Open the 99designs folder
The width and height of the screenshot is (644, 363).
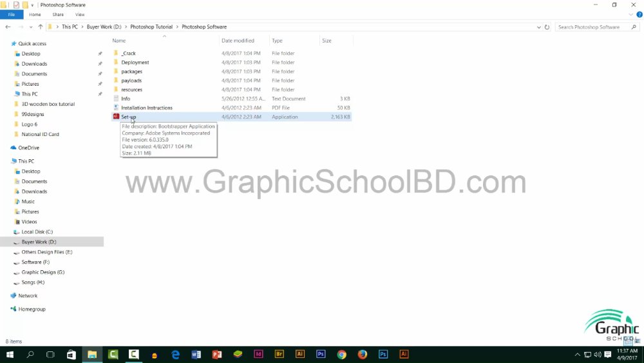[32, 114]
